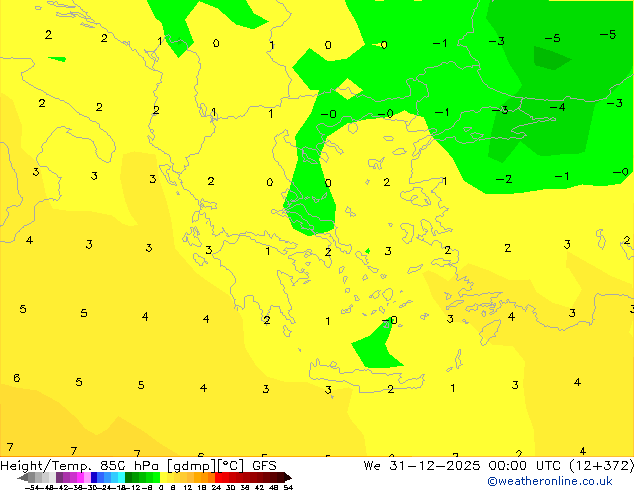
Task: Click the '(12+372)' forecast run text
Action: [x=601, y=466]
